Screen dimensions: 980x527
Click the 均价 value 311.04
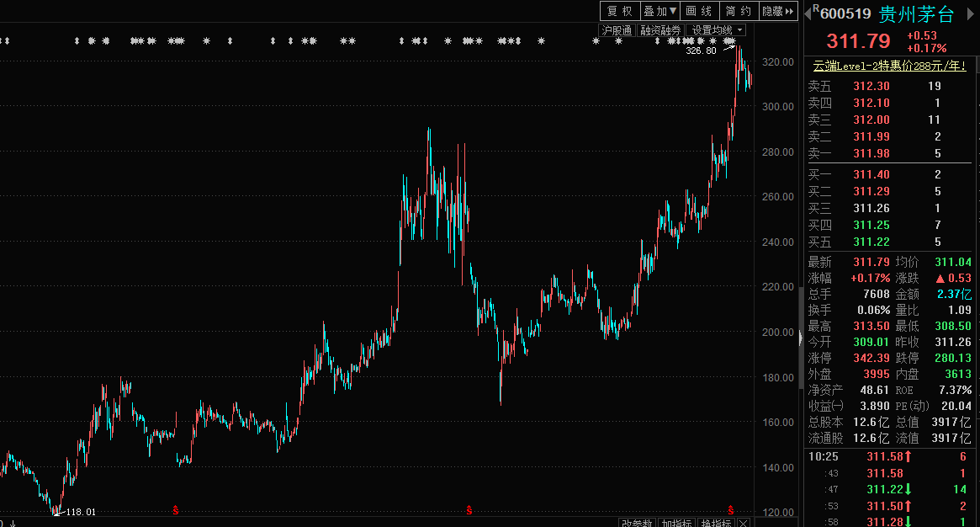point(953,262)
